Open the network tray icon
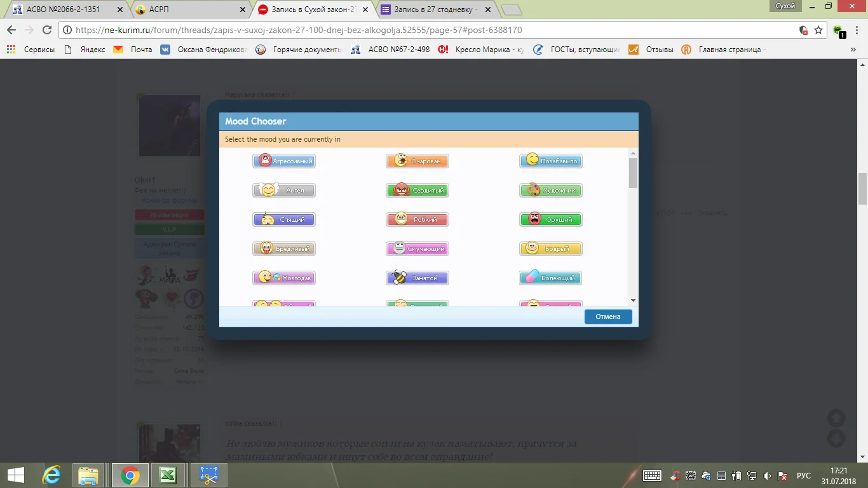This screenshot has width=868, height=488. coord(752,475)
